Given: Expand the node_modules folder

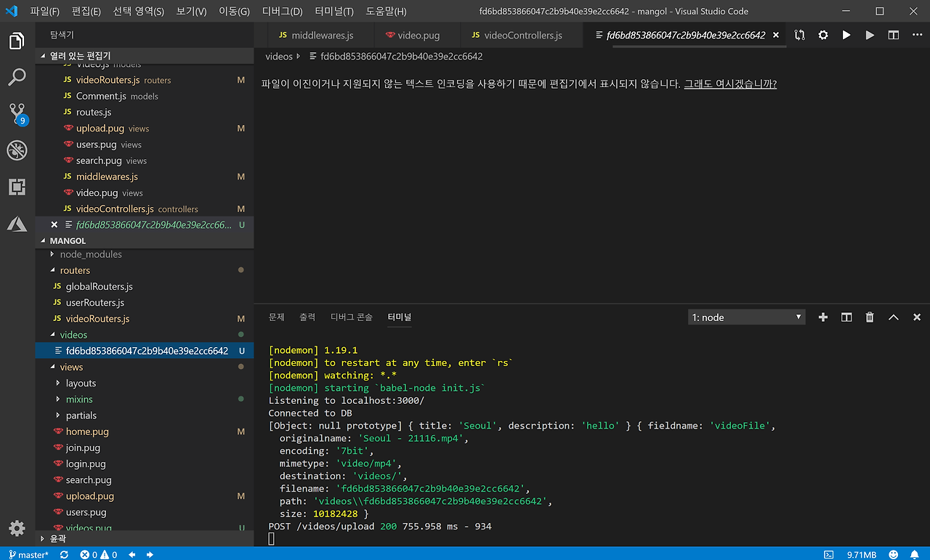Looking at the screenshot, I should [90, 254].
